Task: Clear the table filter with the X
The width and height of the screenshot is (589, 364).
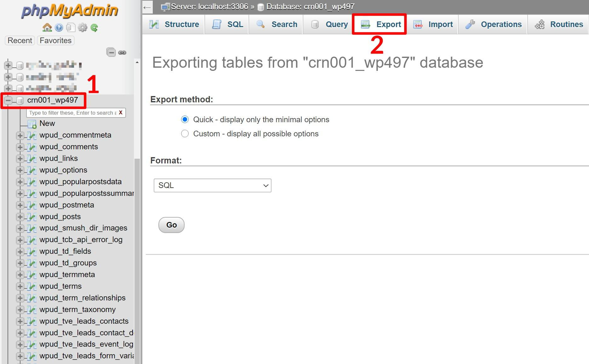Action: tap(121, 112)
